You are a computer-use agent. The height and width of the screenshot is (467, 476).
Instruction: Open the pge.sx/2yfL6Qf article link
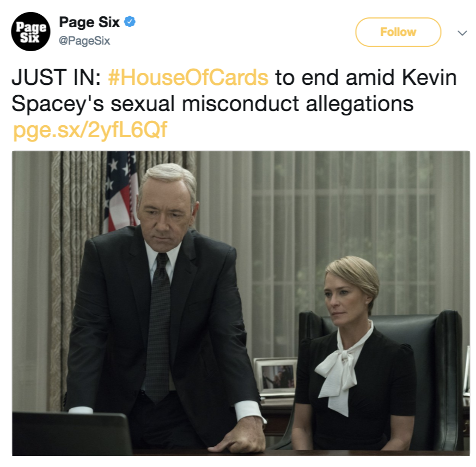point(90,131)
